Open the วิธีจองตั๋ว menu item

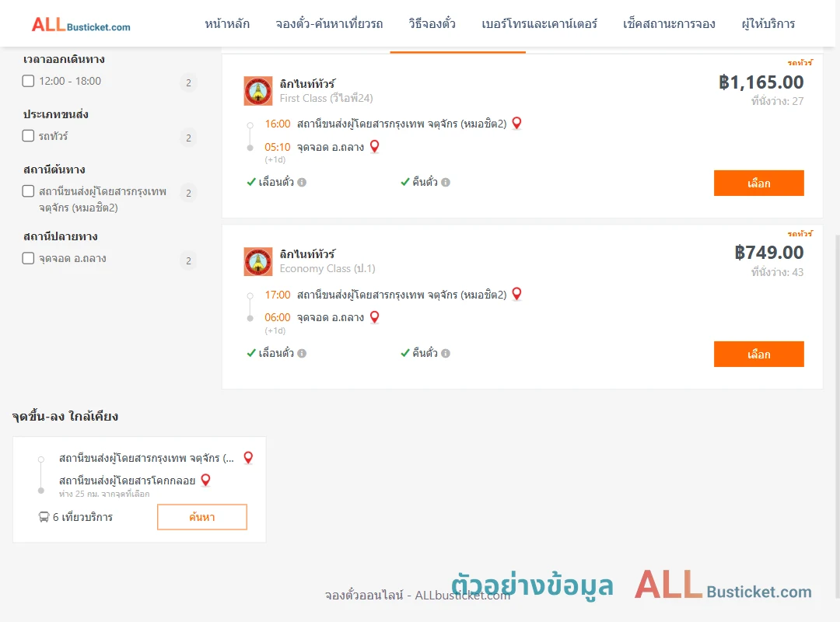tap(432, 24)
